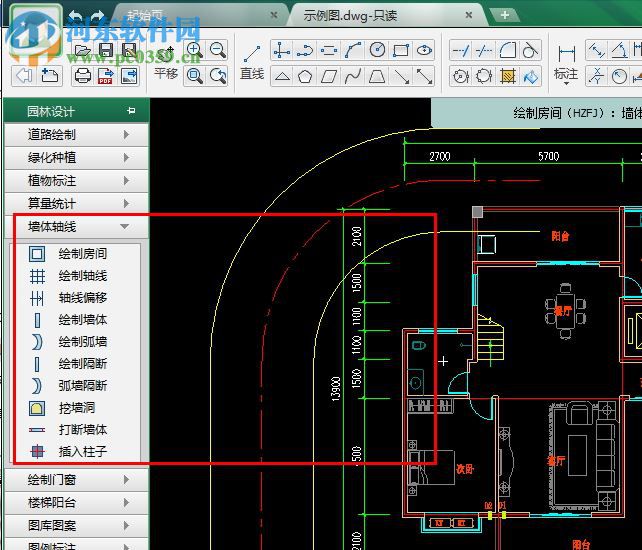
Task: Click the Zoom Out magnifier icon
Action: coord(217,50)
